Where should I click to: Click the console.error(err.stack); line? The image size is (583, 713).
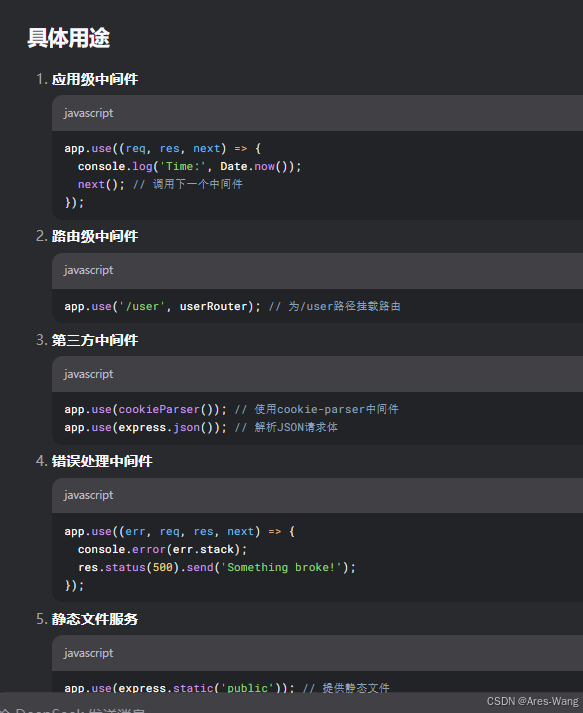(x=162, y=550)
